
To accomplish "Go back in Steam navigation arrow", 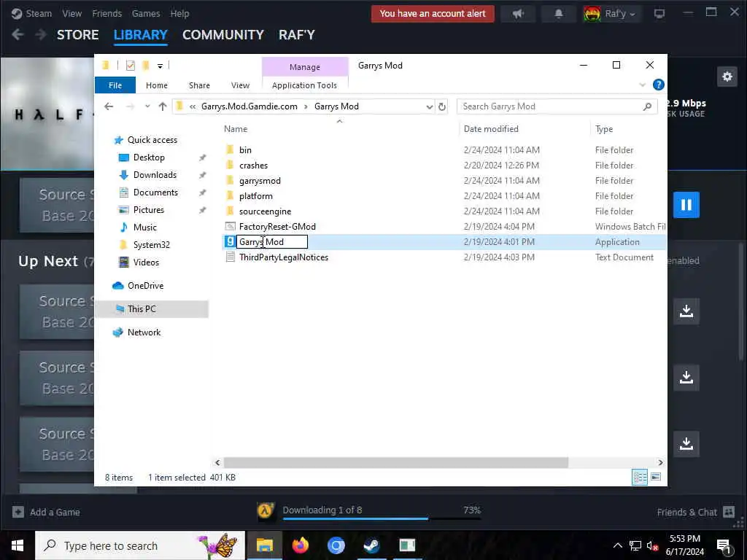I will pos(18,34).
